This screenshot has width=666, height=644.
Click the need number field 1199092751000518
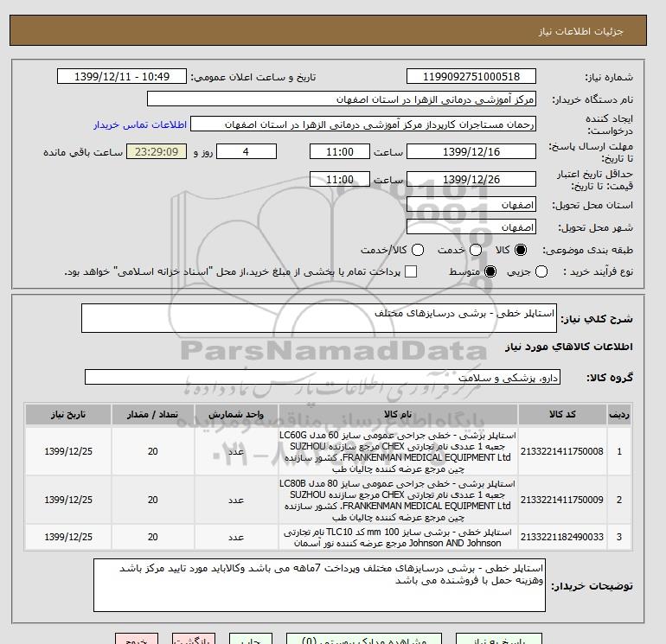pos(471,76)
